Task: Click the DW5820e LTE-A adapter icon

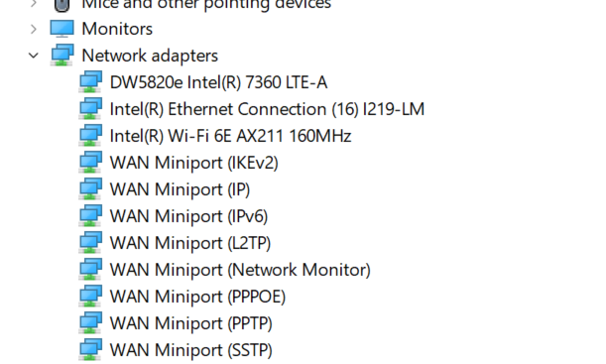Action: (90, 82)
